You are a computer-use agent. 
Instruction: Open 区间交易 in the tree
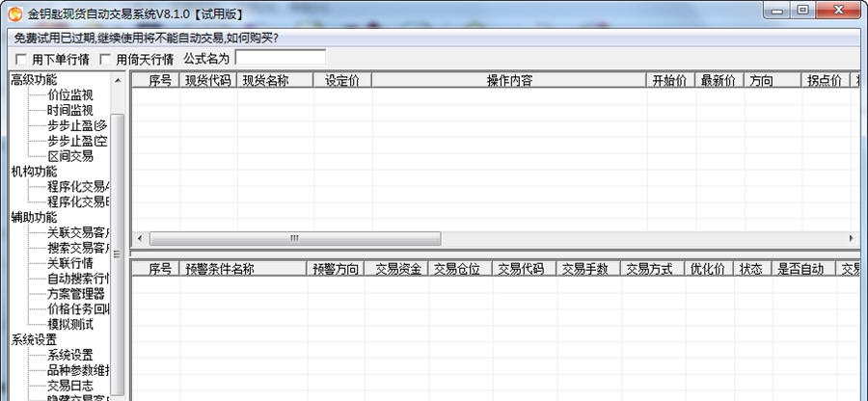point(70,156)
